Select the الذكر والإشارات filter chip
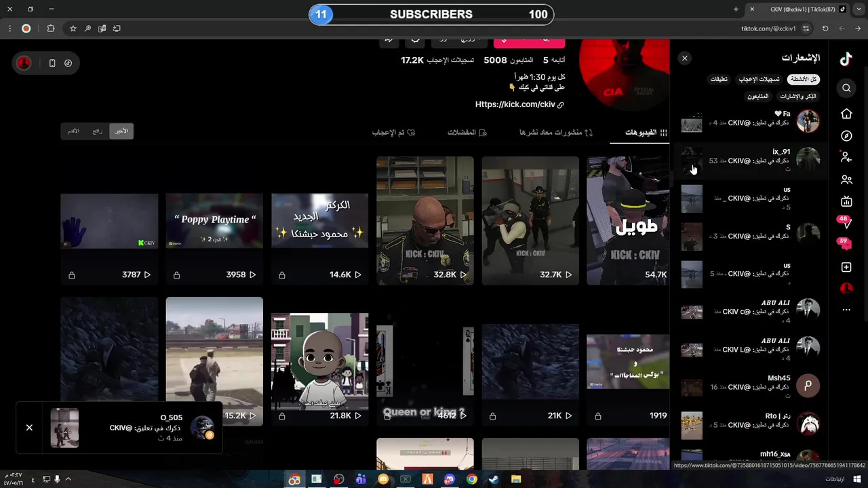Image resolution: width=868 pixels, height=488 pixels. [x=798, y=96]
